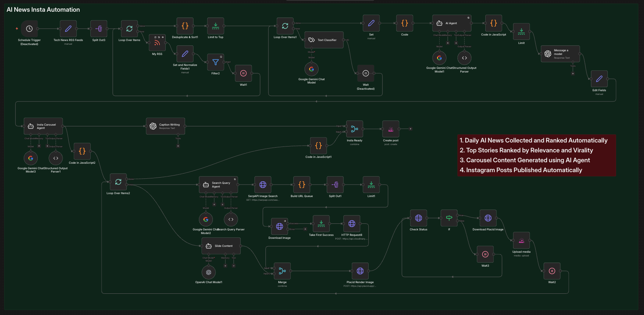Select the Wait1 pause node
Image resolution: width=644 pixels, height=315 pixels.
point(243,73)
